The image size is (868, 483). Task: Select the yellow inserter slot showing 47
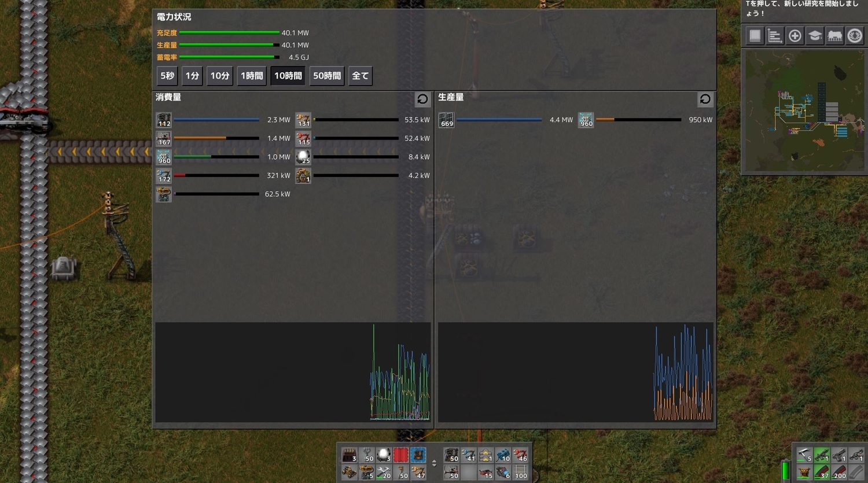[x=418, y=472]
